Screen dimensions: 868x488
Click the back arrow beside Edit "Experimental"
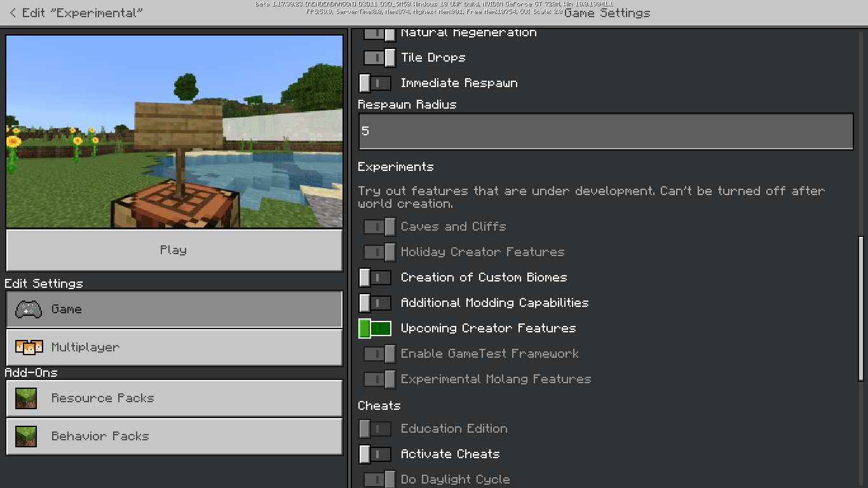[x=12, y=13]
